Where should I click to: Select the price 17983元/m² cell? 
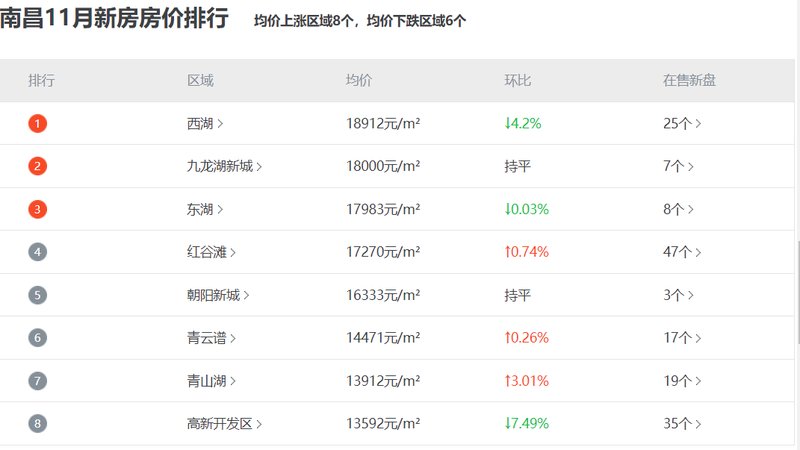(x=383, y=209)
